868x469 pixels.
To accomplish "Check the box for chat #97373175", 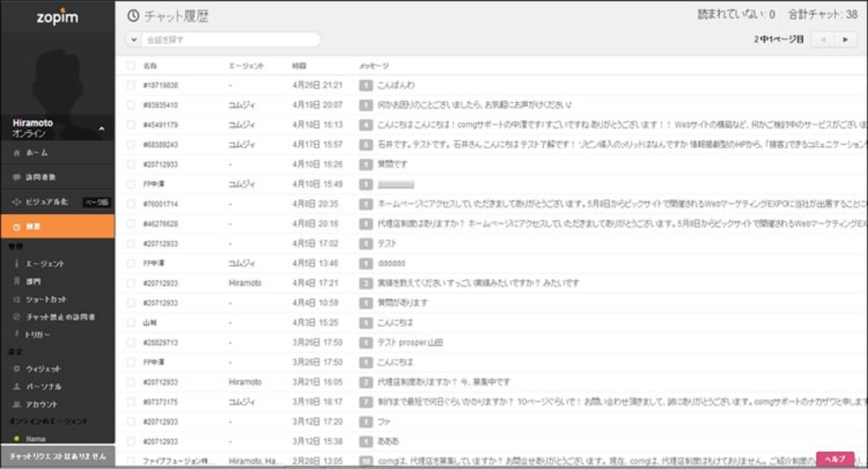I will [x=131, y=402].
